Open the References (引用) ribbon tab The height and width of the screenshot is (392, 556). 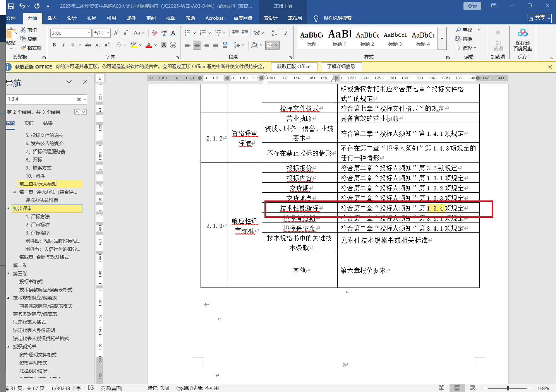(x=112, y=18)
